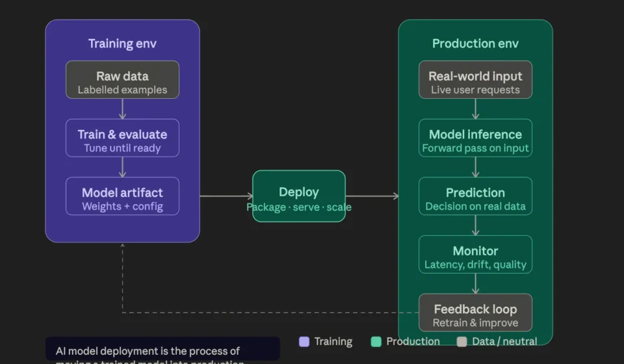
Task: Click 'Tune until ready' subtitle text
Action: point(122,148)
